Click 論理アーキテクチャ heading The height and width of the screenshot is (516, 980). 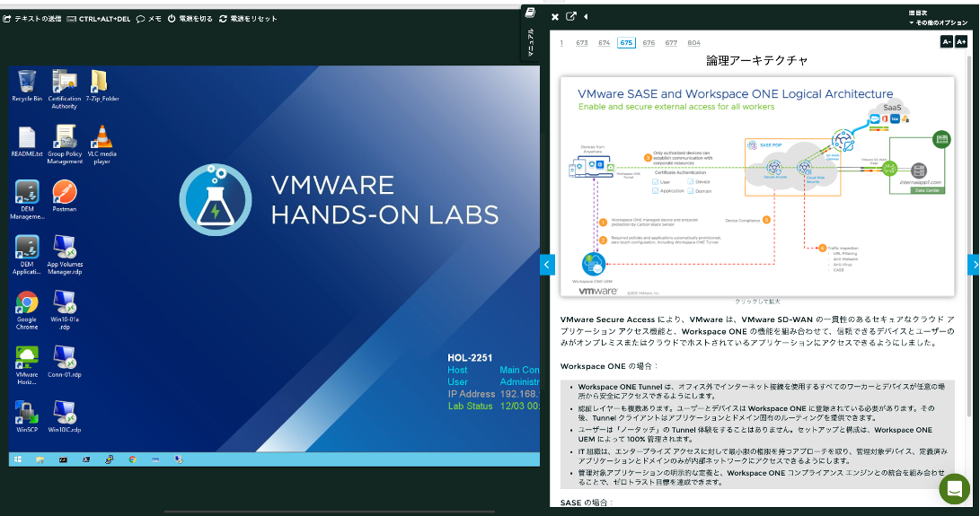757,61
